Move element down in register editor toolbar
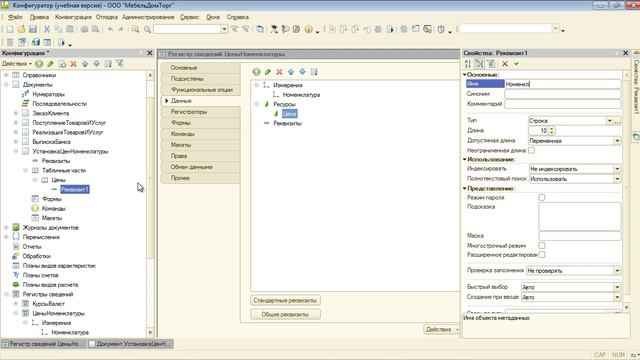This screenshot has height=360, width=640. click(302, 72)
